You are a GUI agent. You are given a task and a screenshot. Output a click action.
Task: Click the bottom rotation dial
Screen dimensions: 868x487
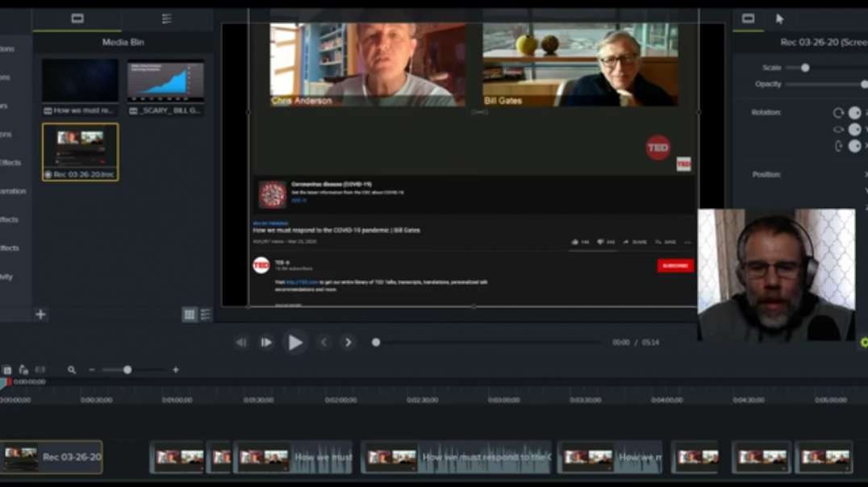pyautogui.click(x=855, y=146)
